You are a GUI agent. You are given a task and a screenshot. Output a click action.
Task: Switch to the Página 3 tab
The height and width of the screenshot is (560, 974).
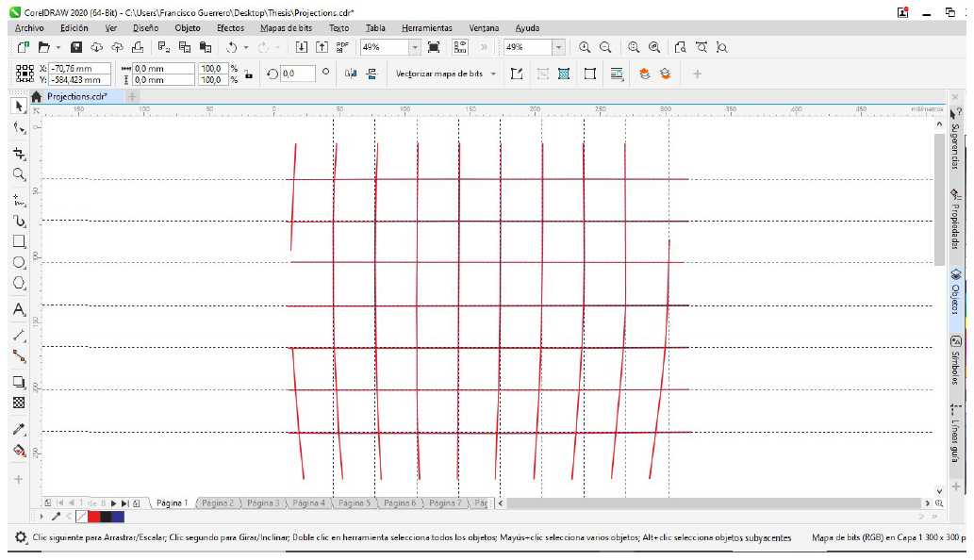[263, 503]
